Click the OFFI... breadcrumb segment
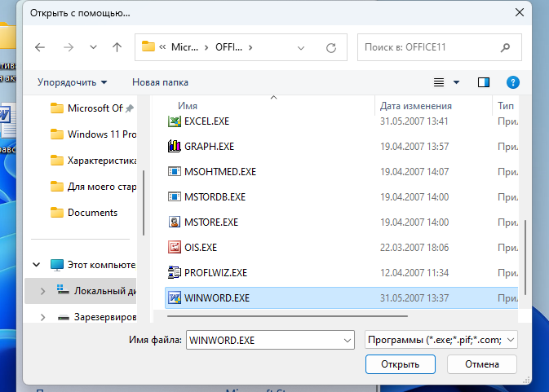 coord(228,47)
